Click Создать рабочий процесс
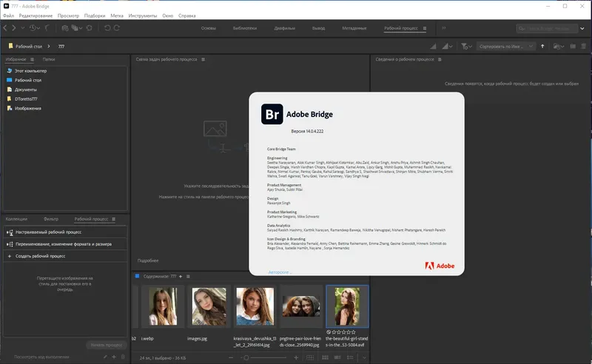This screenshot has height=364, width=592. tap(65, 256)
